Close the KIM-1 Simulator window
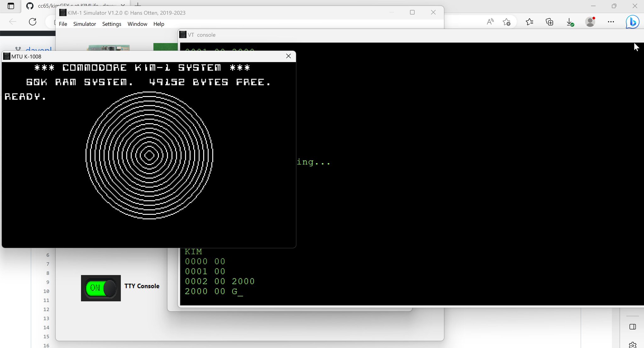 (433, 12)
